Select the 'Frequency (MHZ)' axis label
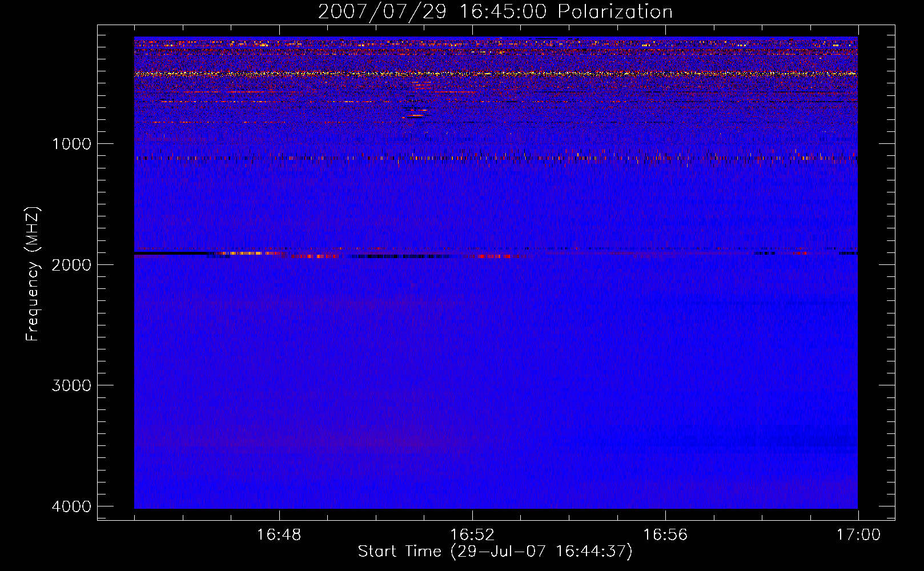Viewport: 924px width, 571px height. 33,274
